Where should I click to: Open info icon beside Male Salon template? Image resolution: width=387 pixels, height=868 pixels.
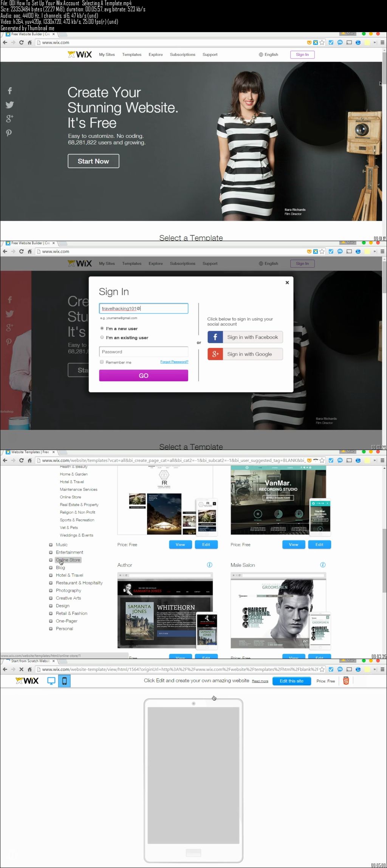[x=323, y=565]
